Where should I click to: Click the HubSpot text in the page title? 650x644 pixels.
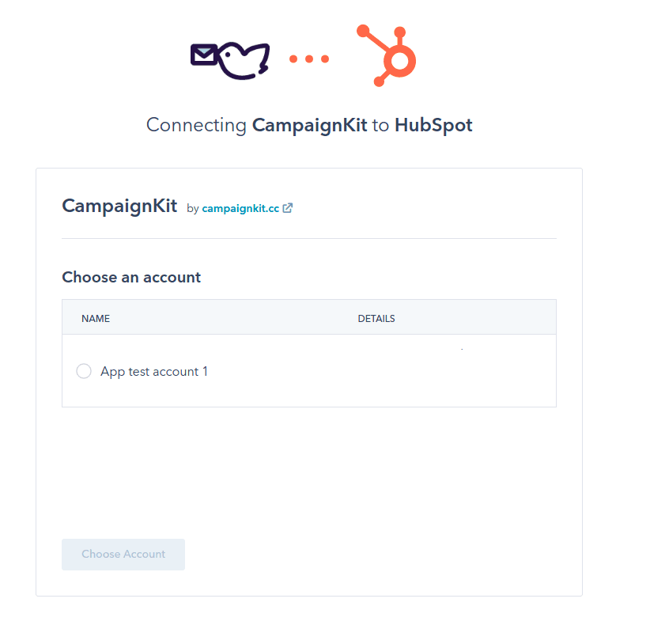(433, 125)
